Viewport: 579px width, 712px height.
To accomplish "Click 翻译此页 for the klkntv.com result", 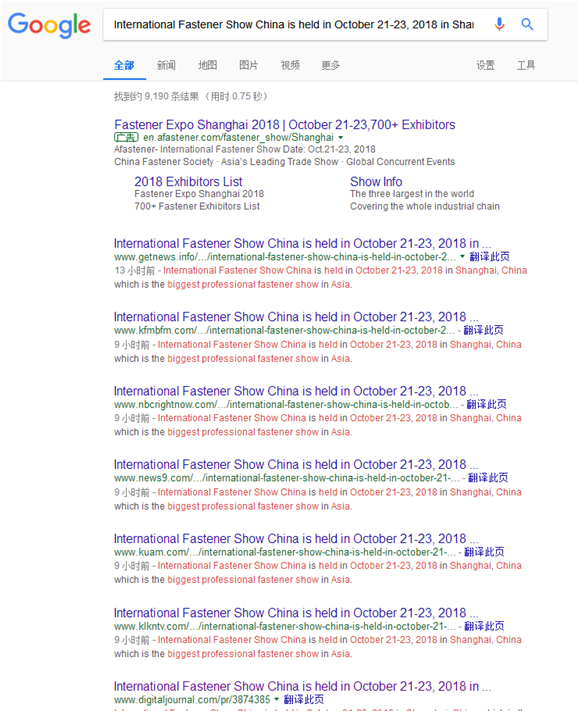I will [484, 626].
